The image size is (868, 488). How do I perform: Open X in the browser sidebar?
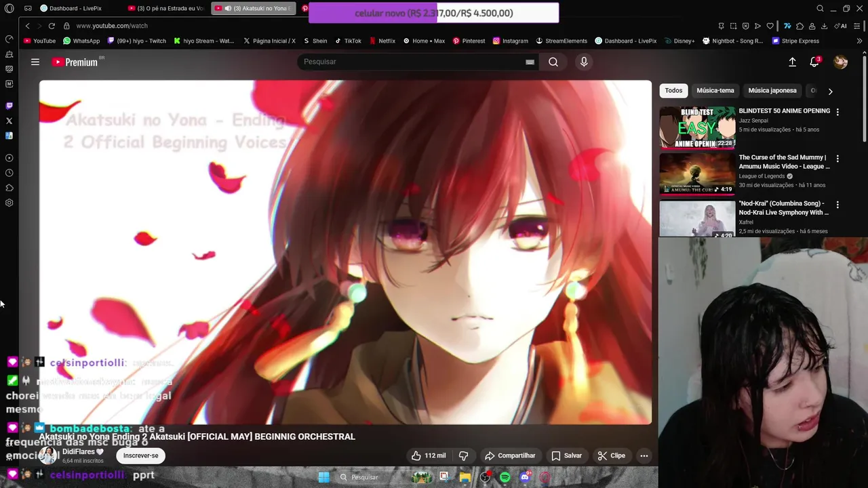click(9, 121)
